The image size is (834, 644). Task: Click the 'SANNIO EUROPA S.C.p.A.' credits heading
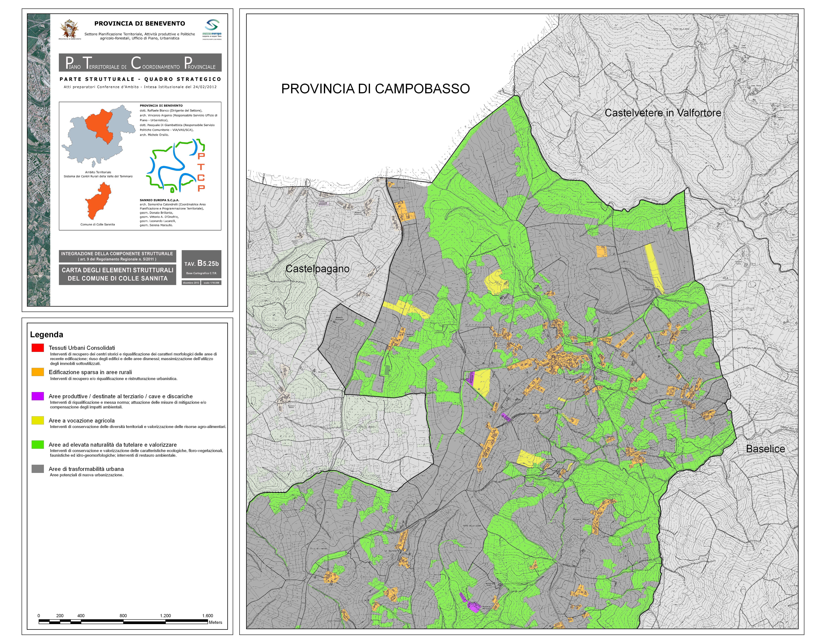click(x=160, y=200)
